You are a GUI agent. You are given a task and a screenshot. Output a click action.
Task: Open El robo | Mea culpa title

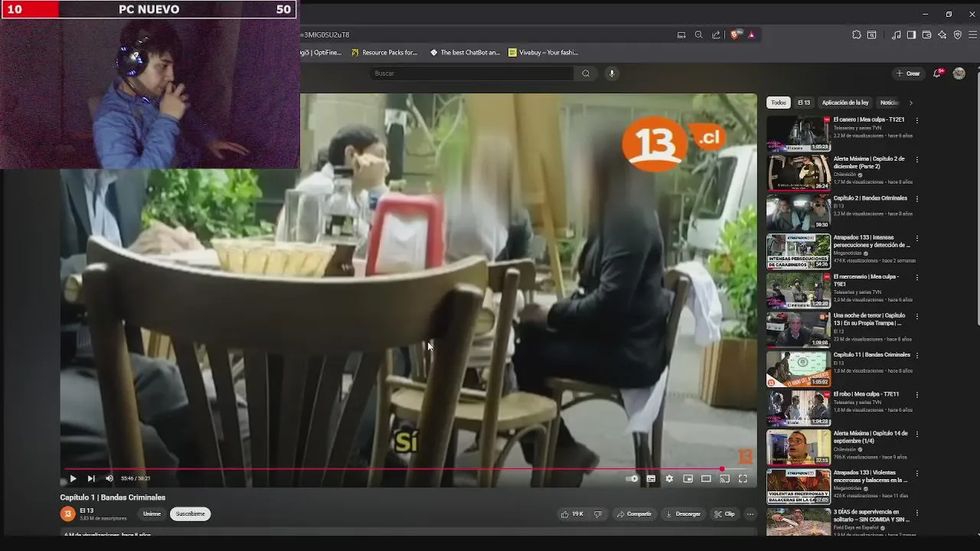(866, 394)
